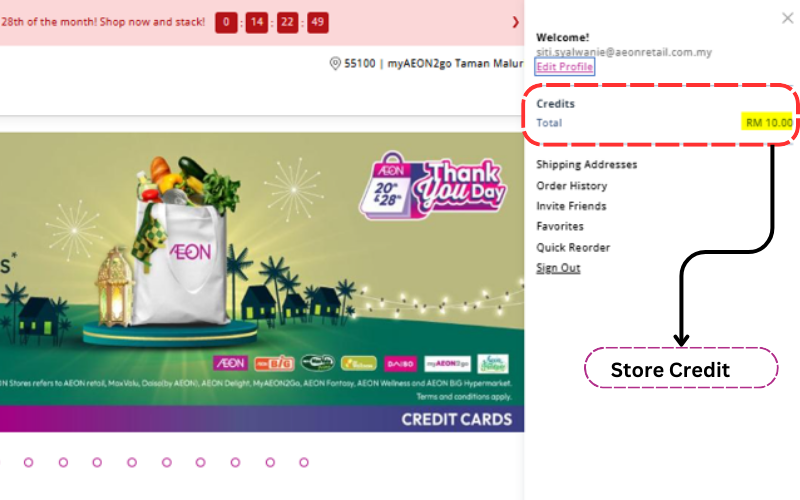The image size is (800, 500).
Task: Click the RM 10.00 credit total
Action: tap(768, 122)
